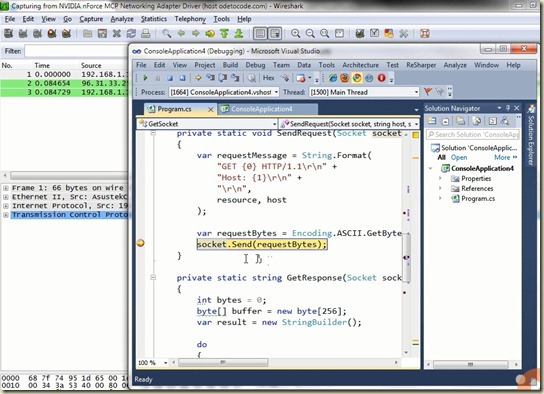Collapse the ConsoleApplication4 project node
The height and width of the screenshot is (394, 544).
point(431,169)
